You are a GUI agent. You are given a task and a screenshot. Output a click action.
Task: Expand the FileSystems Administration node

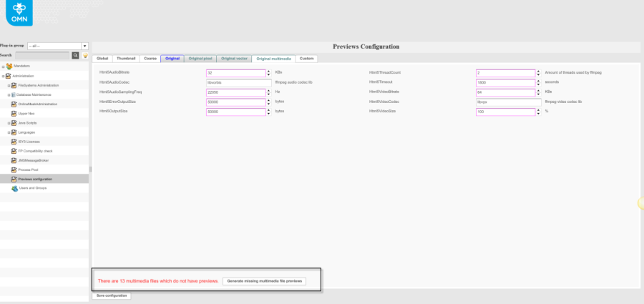[x=9, y=86]
